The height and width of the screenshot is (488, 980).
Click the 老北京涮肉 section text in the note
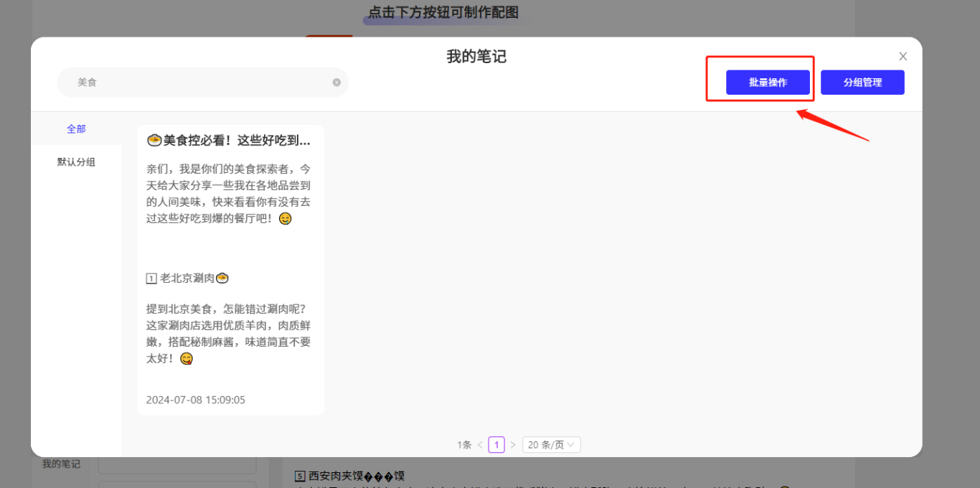tap(187, 278)
